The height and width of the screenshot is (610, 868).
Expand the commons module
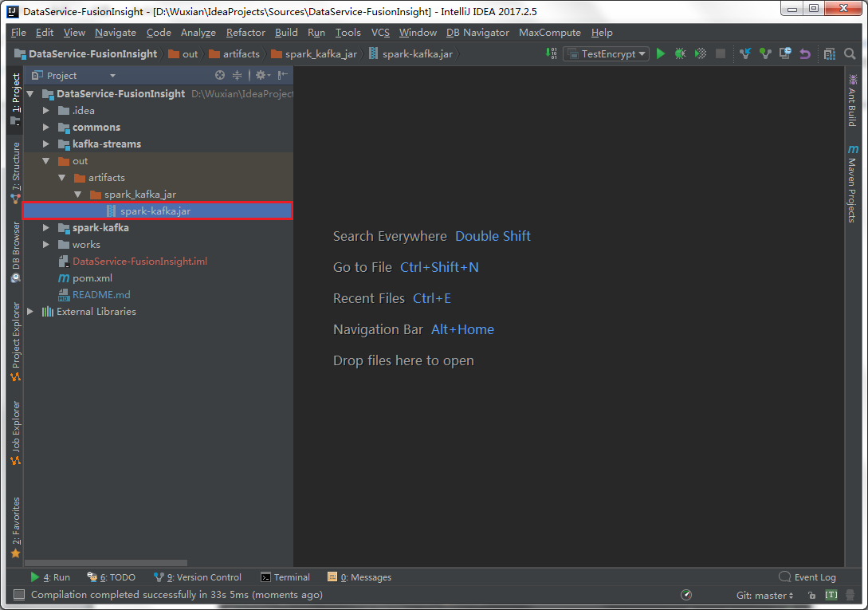(46, 127)
